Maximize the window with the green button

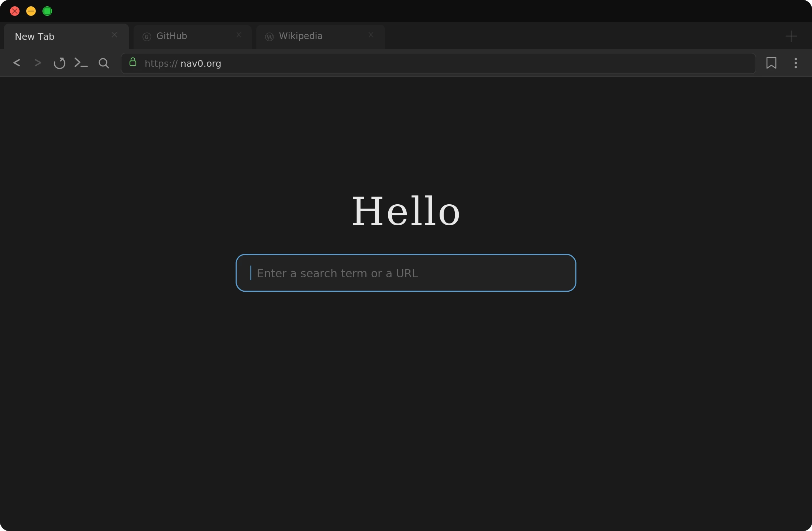pyautogui.click(x=47, y=11)
